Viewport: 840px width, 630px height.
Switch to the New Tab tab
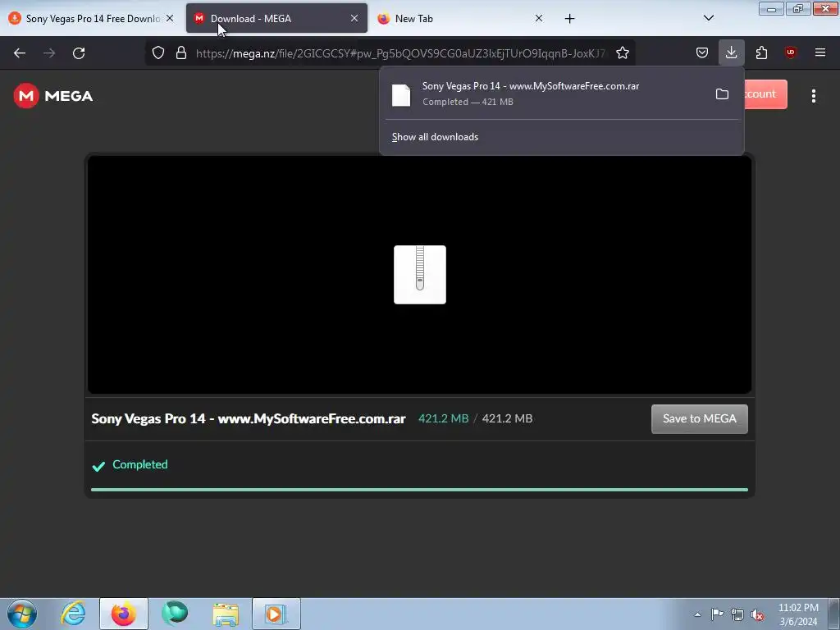(461, 19)
